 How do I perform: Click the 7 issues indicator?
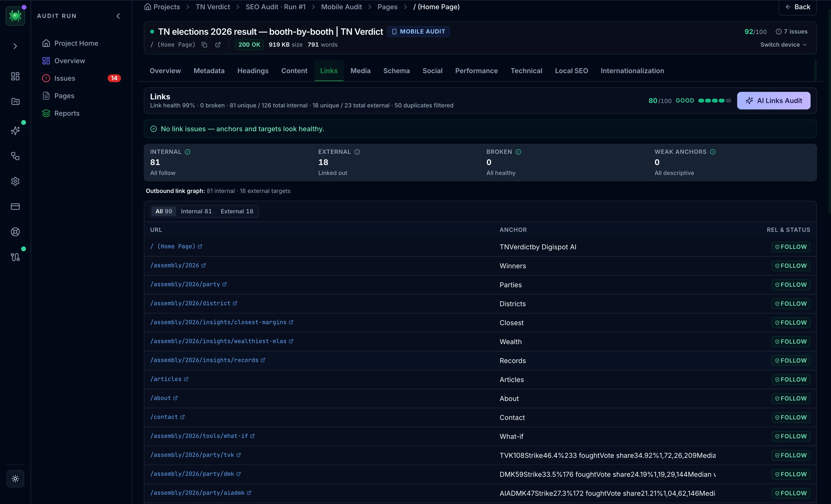click(x=792, y=31)
